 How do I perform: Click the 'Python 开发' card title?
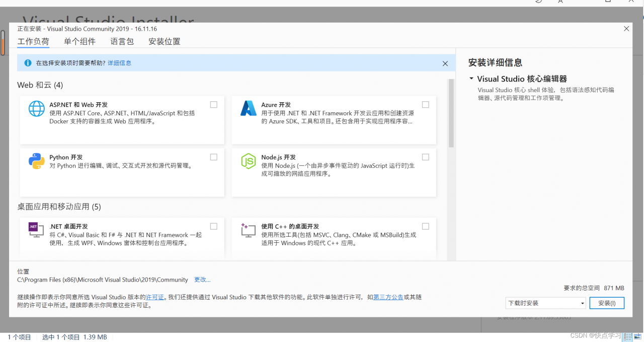(x=66, y=157)
